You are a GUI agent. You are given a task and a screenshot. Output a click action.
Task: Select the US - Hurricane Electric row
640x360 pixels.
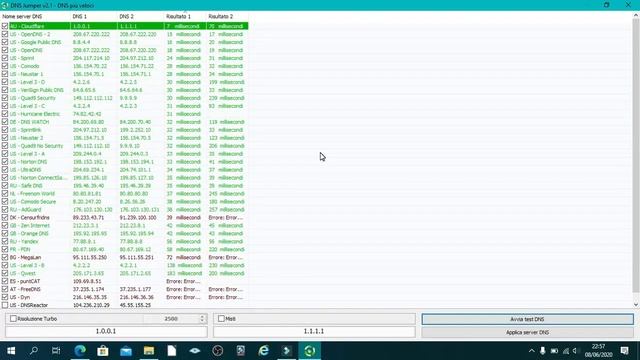124,114
